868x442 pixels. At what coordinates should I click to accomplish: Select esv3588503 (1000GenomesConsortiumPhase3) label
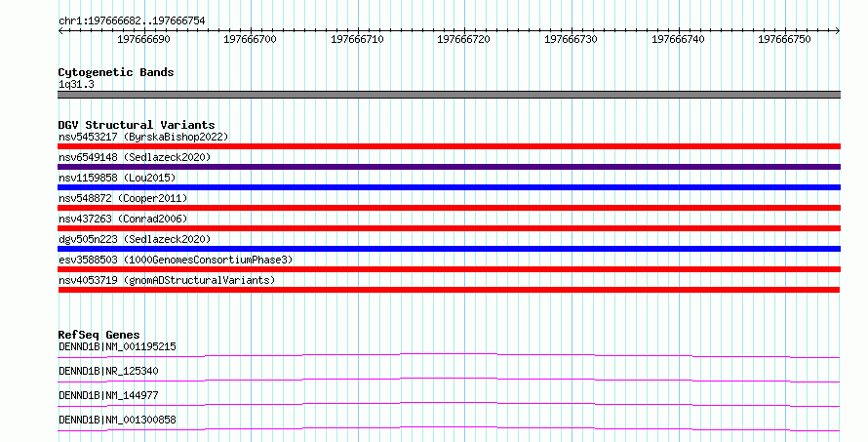click(176, 260)
